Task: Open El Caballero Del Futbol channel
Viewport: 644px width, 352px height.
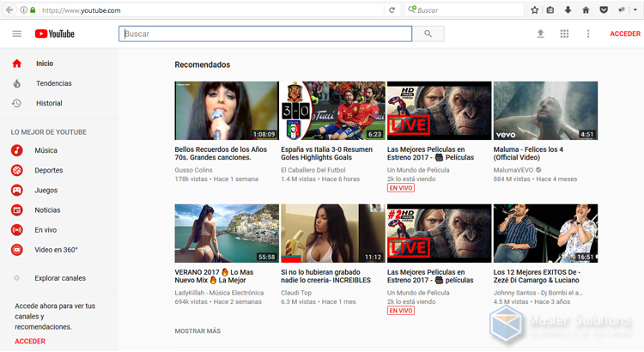Action: tap(313, 170)
